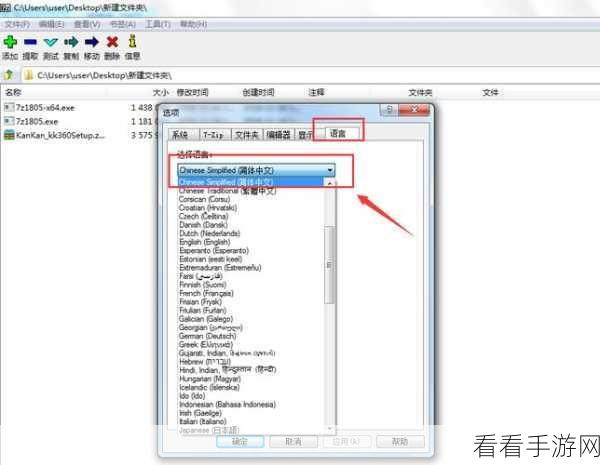Select the 7z1805.exe file icon
The image size is (600, 465).
coord(9,121)
